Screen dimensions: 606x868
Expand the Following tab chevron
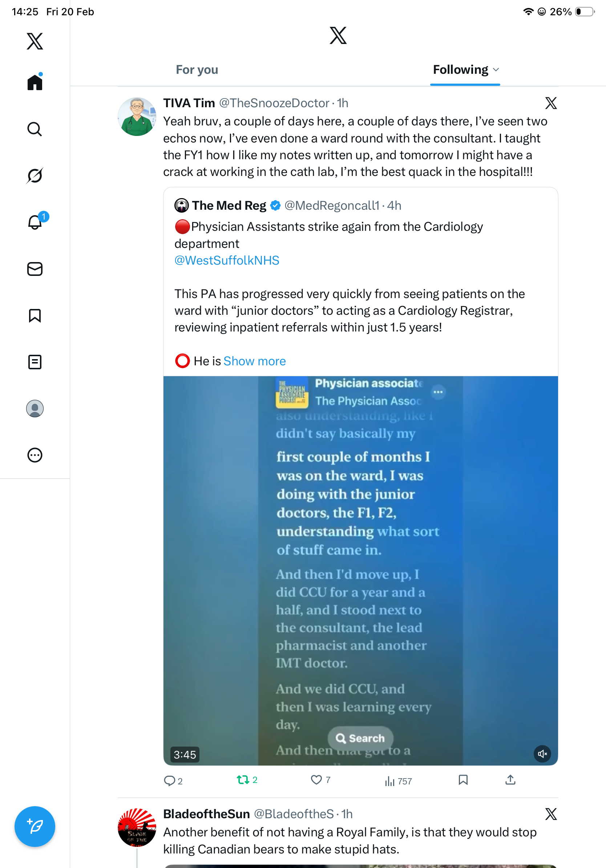pyautogui.click(x=496, y=70)
